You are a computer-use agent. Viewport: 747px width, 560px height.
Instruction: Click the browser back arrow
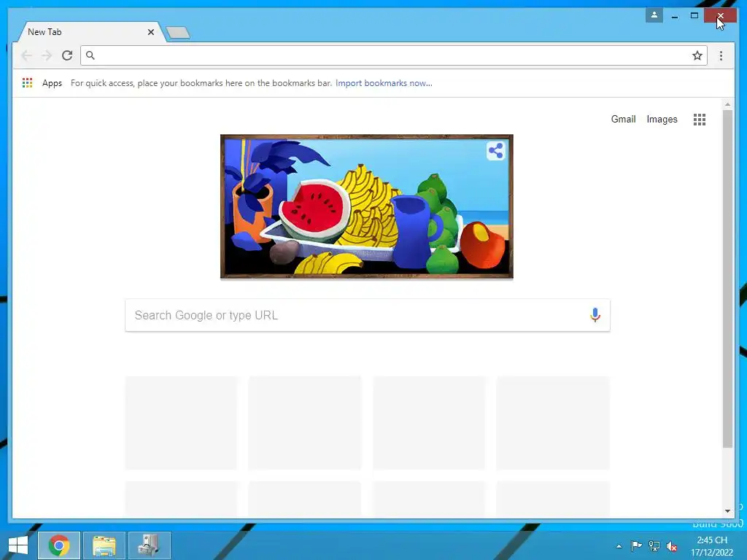[x=27, y=55]
